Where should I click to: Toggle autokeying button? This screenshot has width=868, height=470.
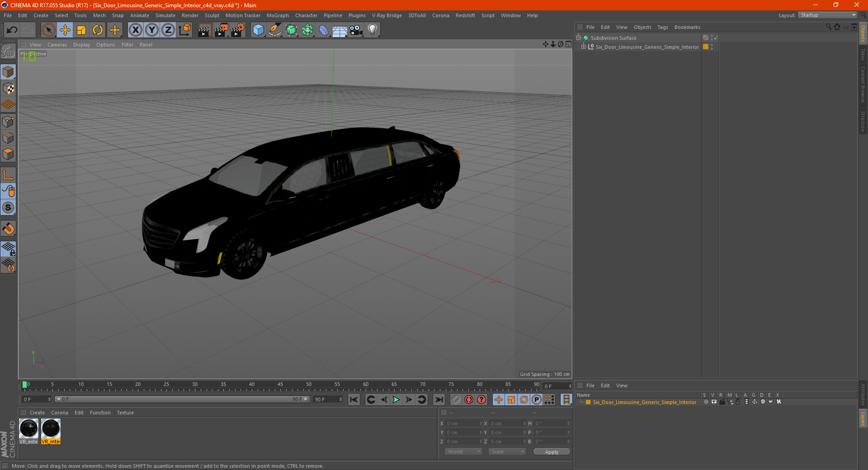tap(469, 399)
